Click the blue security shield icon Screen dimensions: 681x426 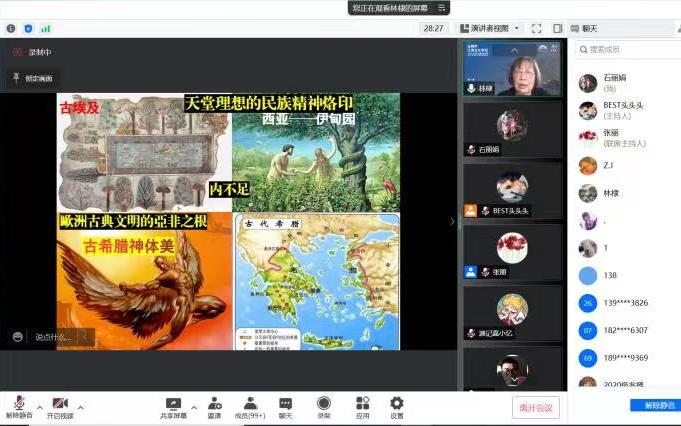pos(28,29)
